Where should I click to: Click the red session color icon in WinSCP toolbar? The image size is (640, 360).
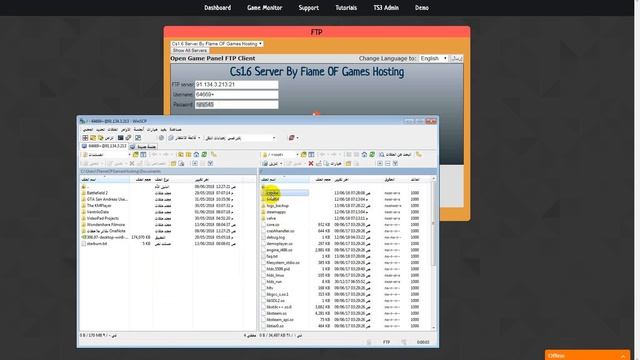(291, 138)
